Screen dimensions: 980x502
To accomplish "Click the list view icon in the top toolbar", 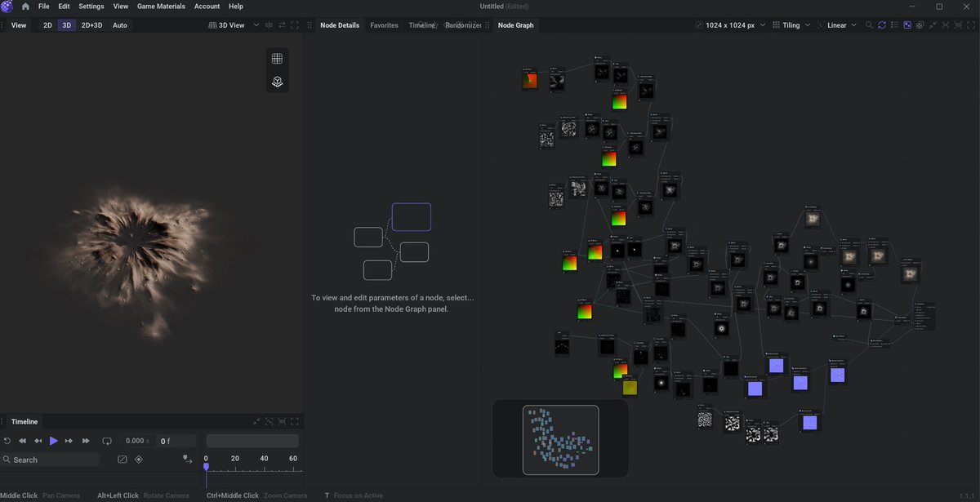I will tap(895, 24).
